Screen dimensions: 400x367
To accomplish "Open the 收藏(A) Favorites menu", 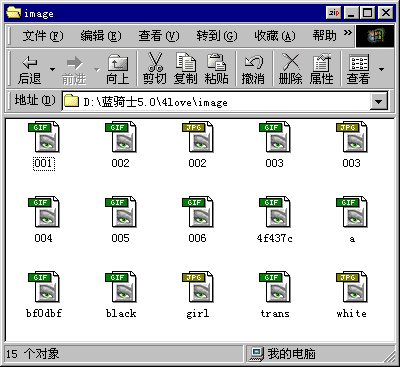I will coord(275,36).
